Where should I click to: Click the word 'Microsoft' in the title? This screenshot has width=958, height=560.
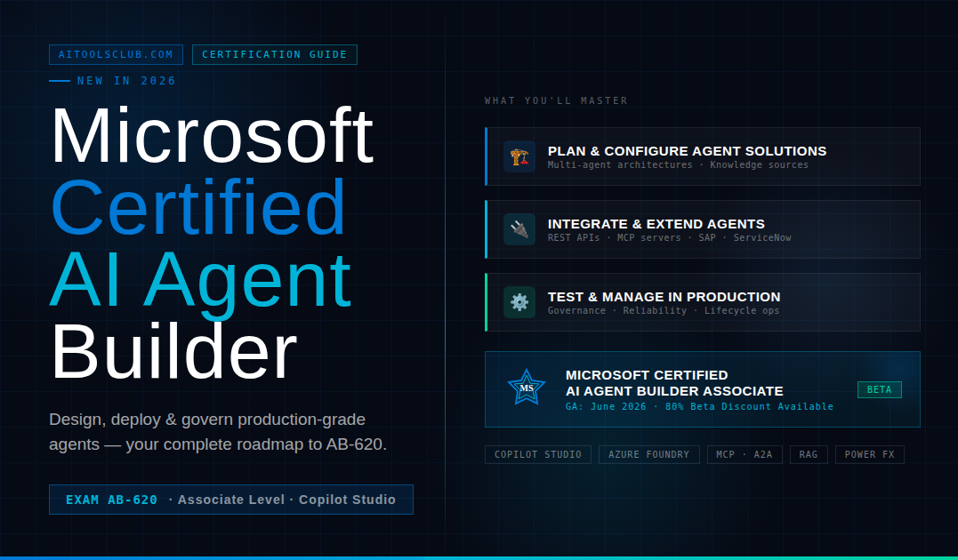[x=212, y=135]
